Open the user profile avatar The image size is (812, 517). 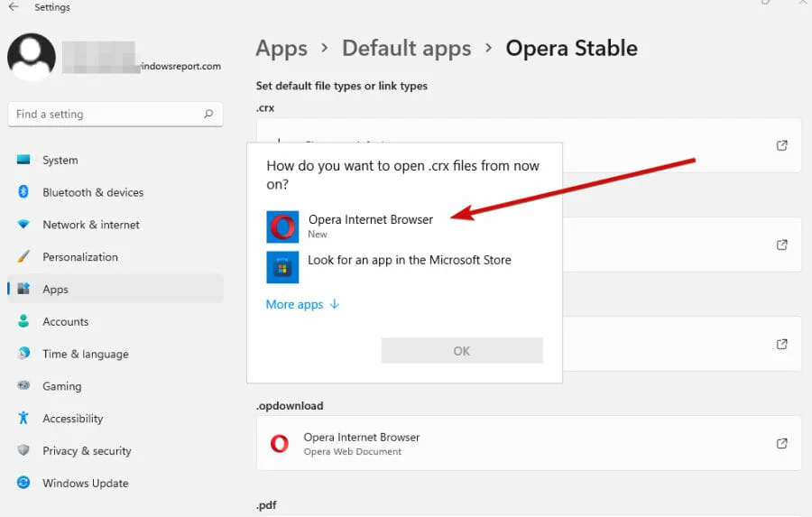pos(32,57)
